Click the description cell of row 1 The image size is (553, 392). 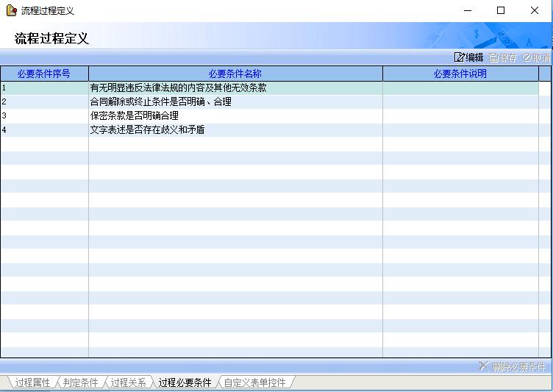460,88
